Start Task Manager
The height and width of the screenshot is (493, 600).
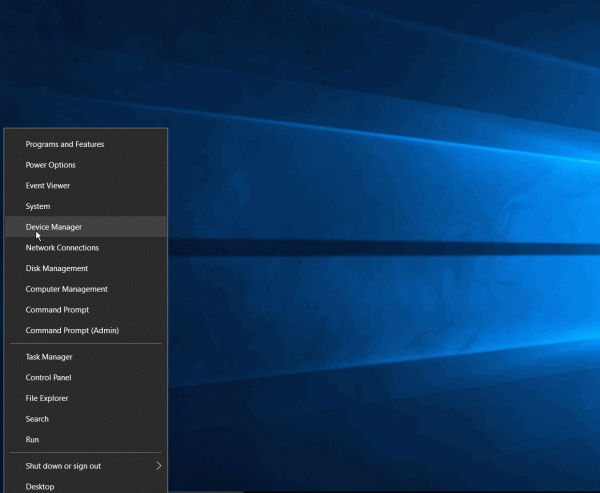(x=86, y=357)
